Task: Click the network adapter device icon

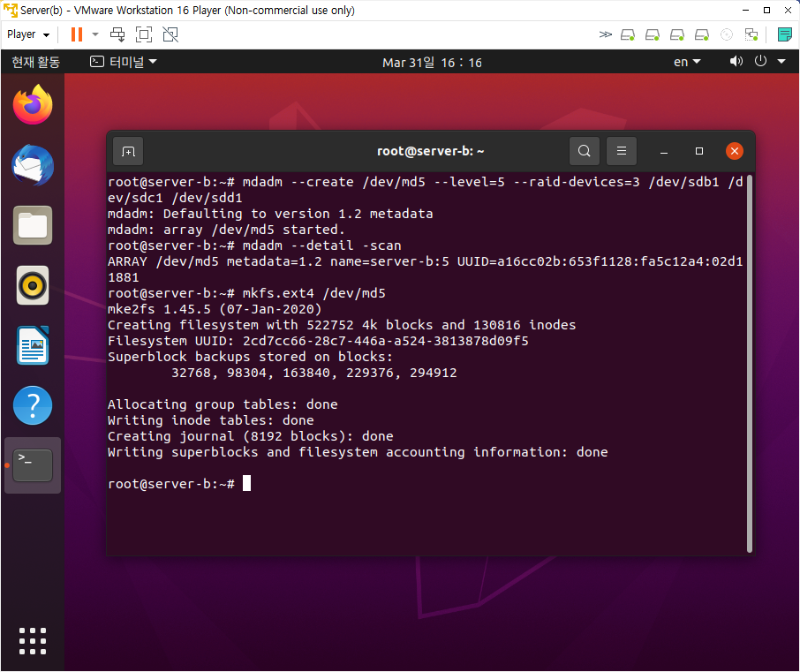Action: pyautogui.click(x=751, y=34)
